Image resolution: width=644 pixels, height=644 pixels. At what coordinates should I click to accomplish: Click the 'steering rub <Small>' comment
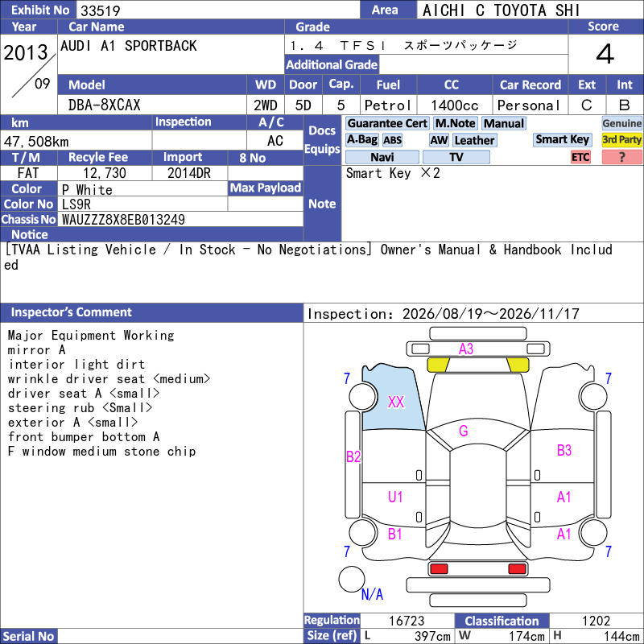pos(80,408)
